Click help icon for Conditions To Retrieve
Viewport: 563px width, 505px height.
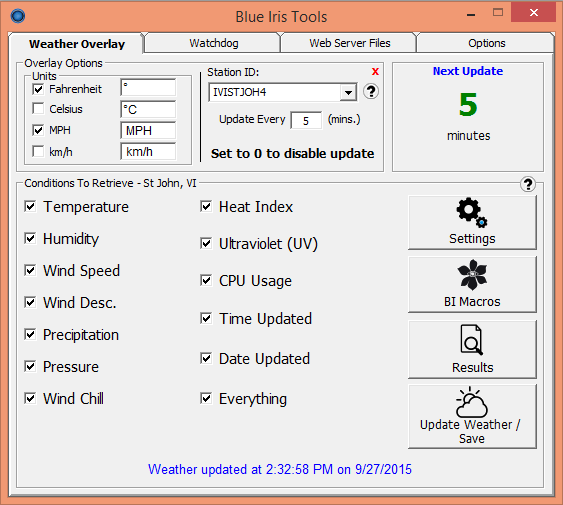click(x=527, y=184)
